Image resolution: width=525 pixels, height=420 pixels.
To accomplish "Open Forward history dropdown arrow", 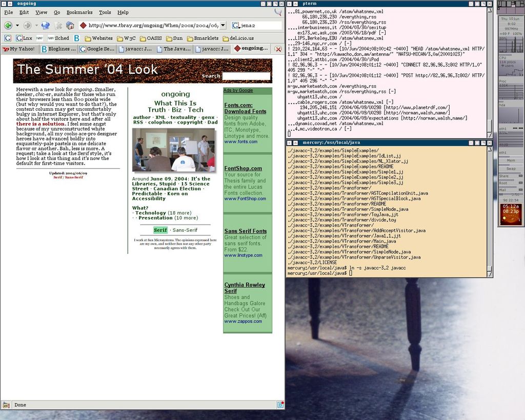I will tap(36, 26).
